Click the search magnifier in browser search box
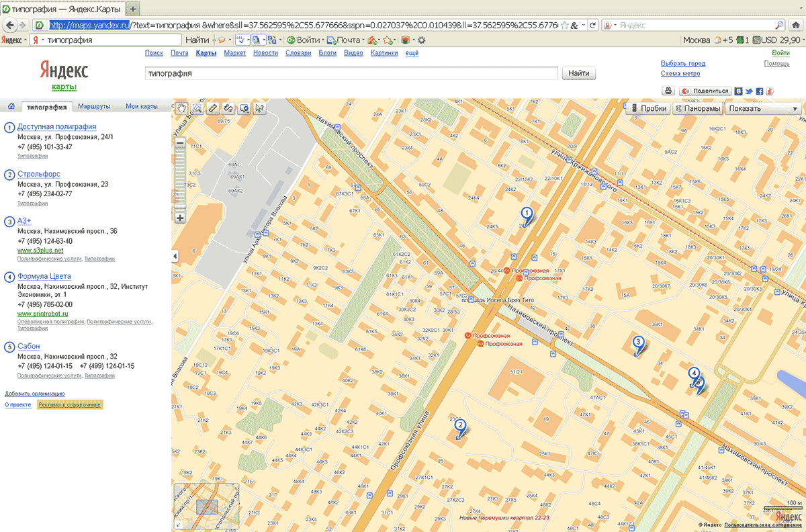 click(x=779, y=25)
